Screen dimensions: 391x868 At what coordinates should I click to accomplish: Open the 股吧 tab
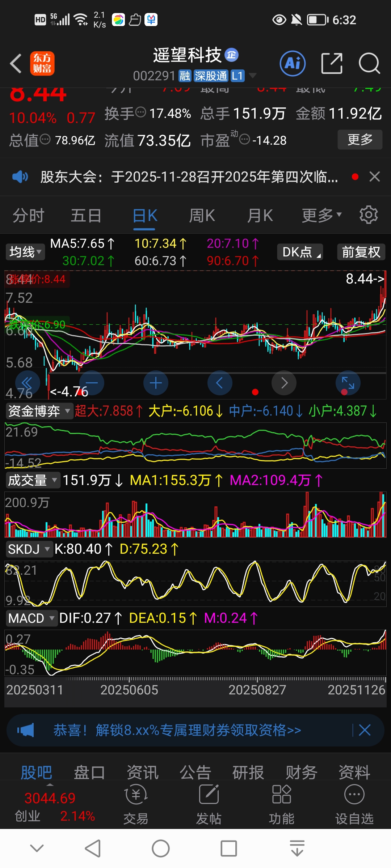(36, 773)
